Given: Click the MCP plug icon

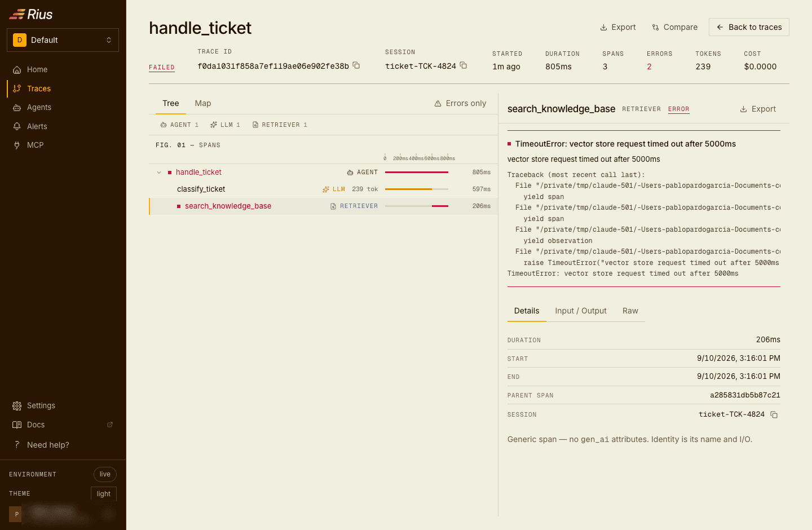Looking at the screenshot, I should 17,145.
